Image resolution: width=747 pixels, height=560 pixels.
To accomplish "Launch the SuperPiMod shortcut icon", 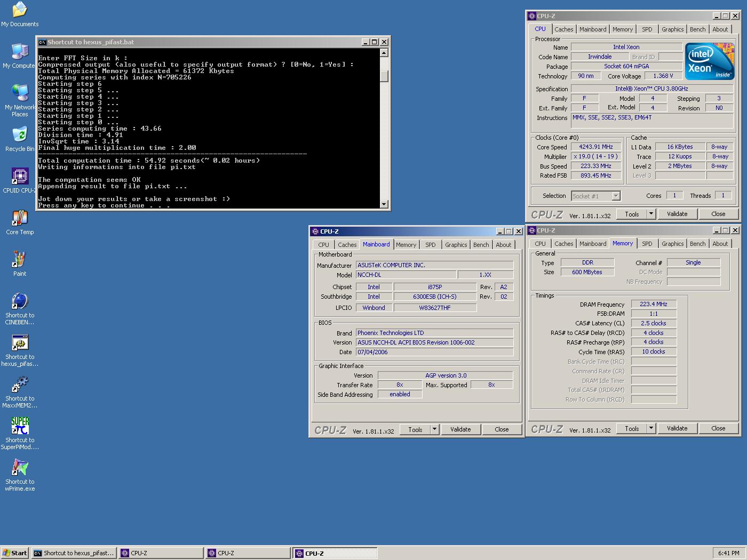I will click(20, 433).
